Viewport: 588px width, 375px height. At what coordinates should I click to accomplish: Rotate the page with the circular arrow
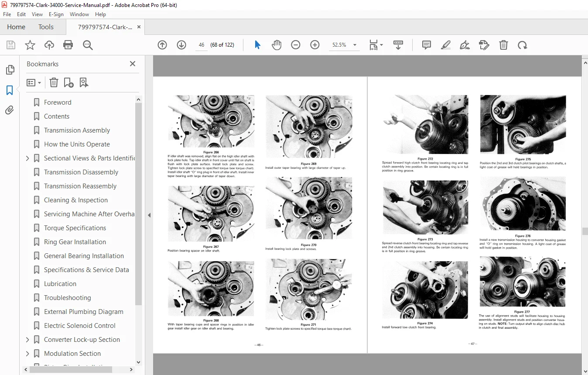click(x=523, y=45)
